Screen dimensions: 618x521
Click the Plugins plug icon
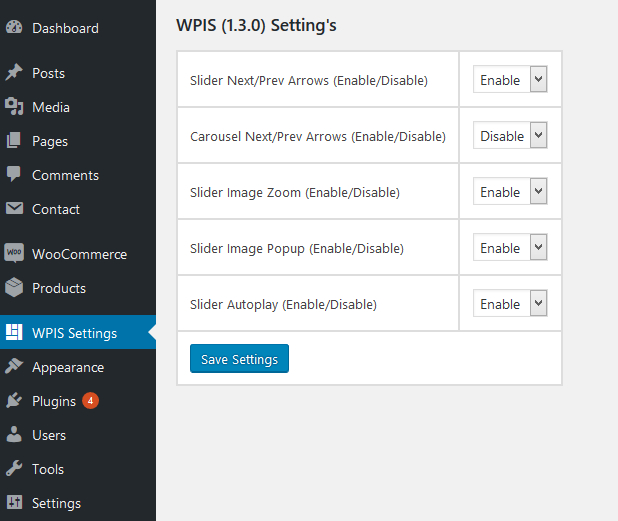[14, 400]
